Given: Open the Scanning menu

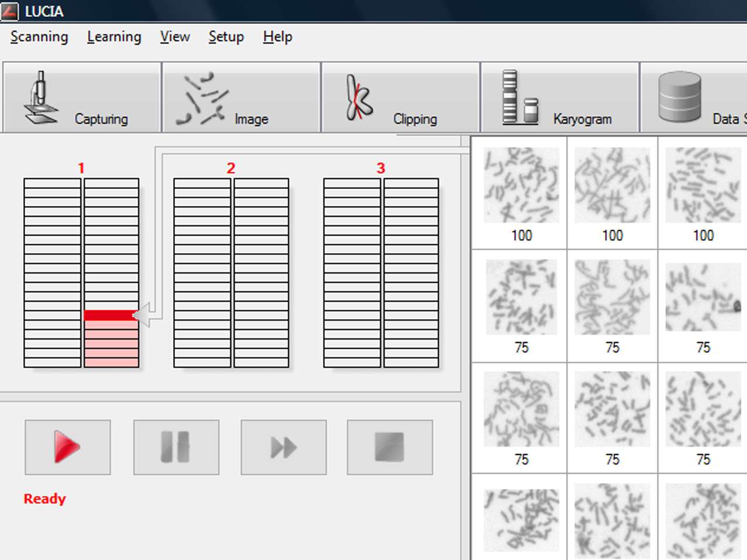Looking at the screenshot, I should click(39, 37).
